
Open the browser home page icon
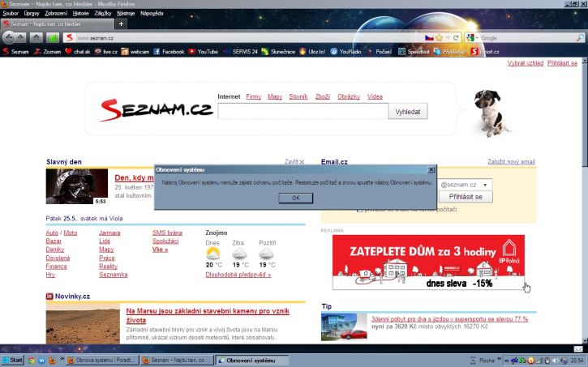point(36,37)
